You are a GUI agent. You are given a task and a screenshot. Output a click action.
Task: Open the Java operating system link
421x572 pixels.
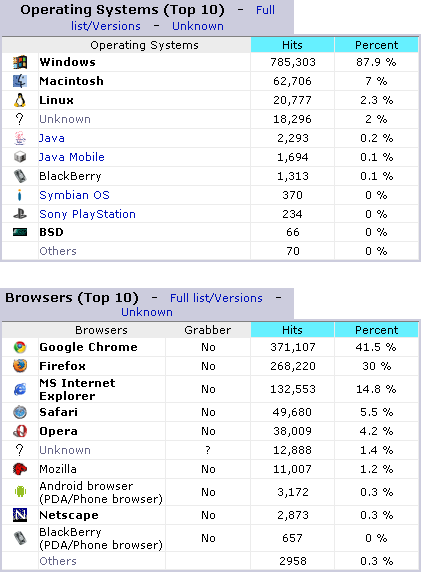pos(52,138)
